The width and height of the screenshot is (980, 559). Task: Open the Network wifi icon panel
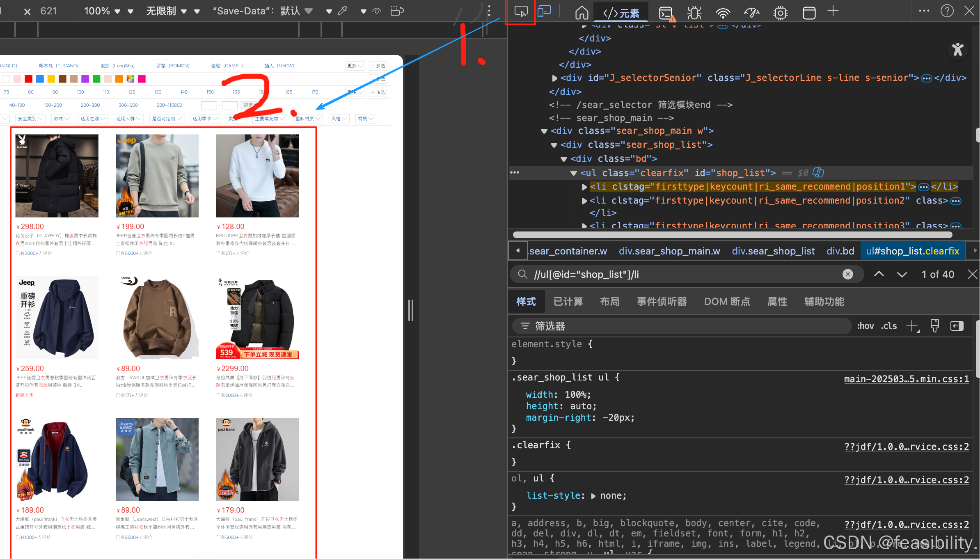point(723,13)
